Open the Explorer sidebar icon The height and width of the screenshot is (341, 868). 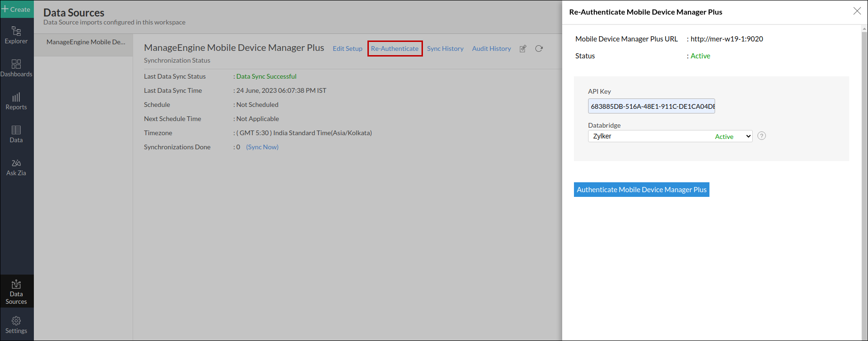[x=16, y=35]
